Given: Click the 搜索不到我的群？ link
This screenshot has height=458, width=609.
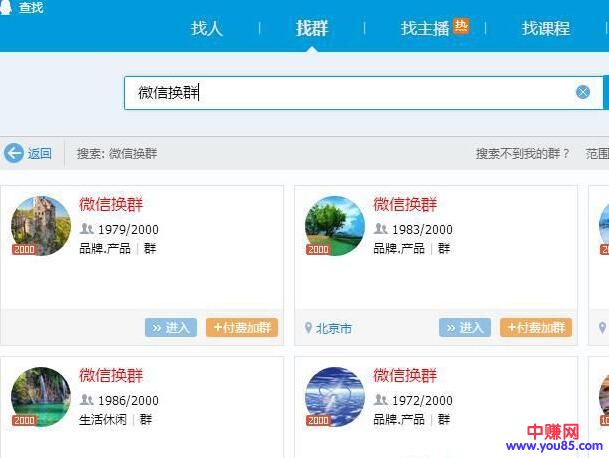Looking at the screenshot, I should click(x=522, y=153).
